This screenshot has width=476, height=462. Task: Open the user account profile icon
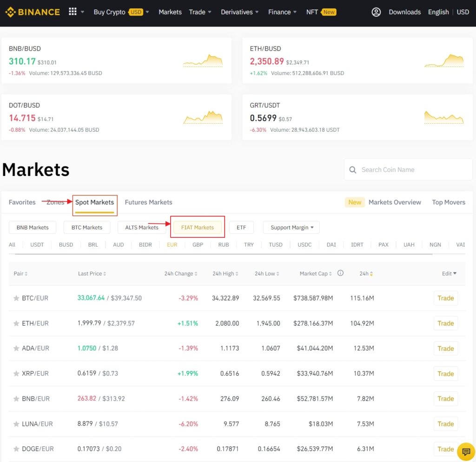[x=376, y=12]
